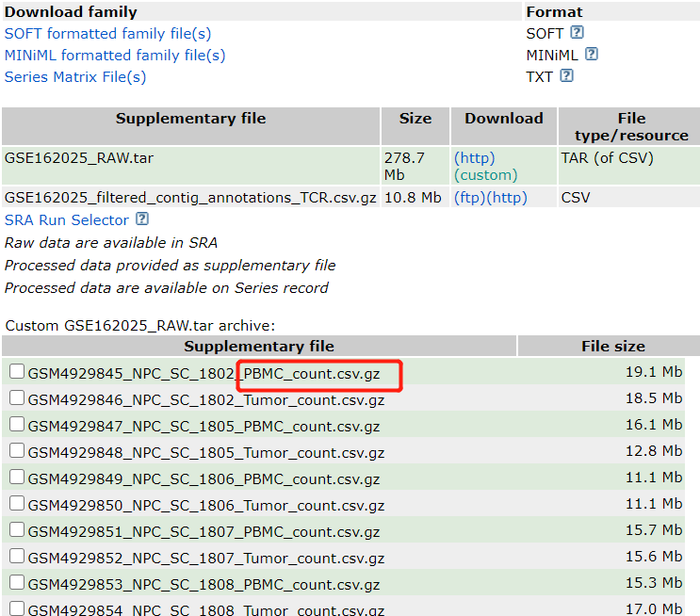Click help icon next to TXT format
Screen dimensions: 700x616
(566, 76)
